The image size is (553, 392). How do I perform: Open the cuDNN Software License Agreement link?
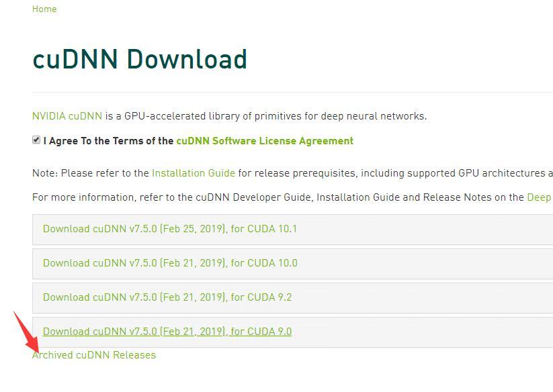264,141
